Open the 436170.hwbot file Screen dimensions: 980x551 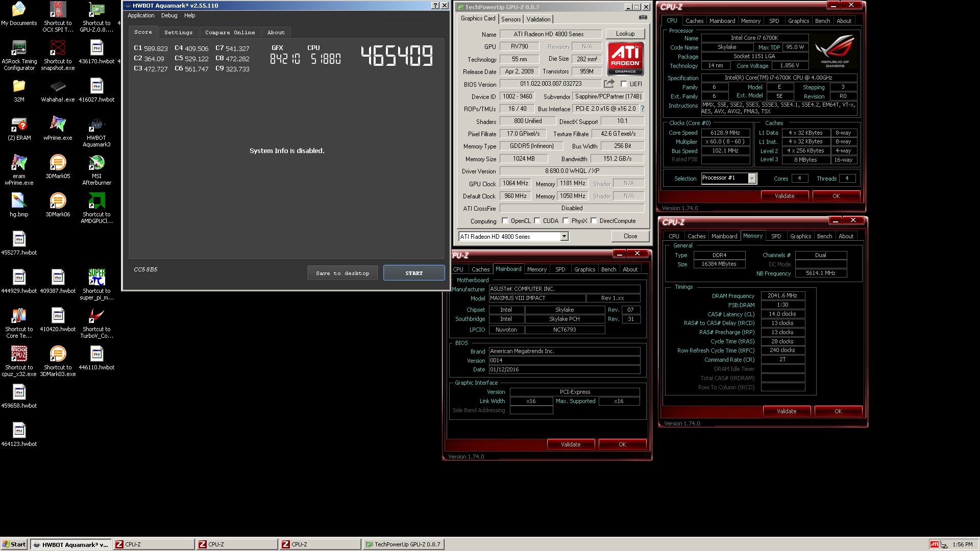pyautogui.click(x=96, y=52)
